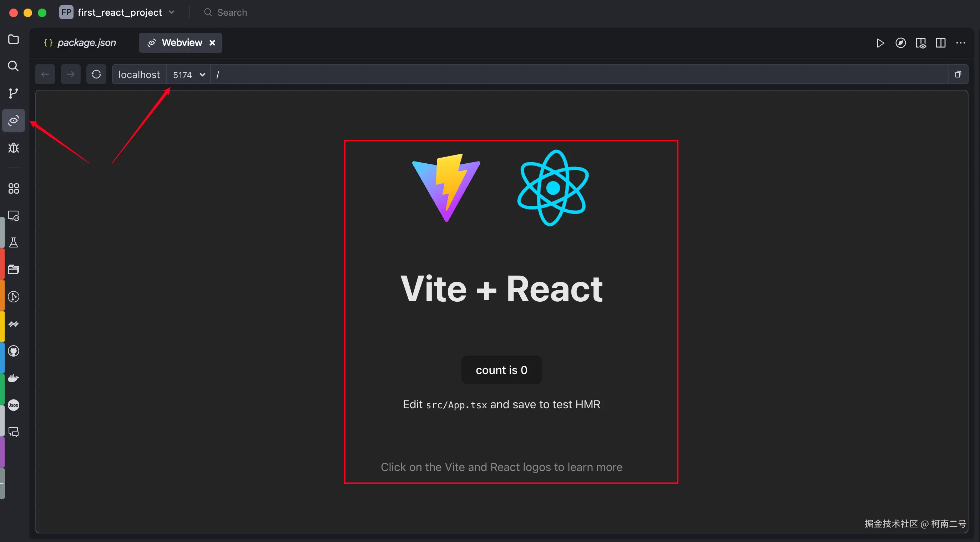Open the more actions ellipsis menu
Screen dimensions: 980x542
coord(961,43)
